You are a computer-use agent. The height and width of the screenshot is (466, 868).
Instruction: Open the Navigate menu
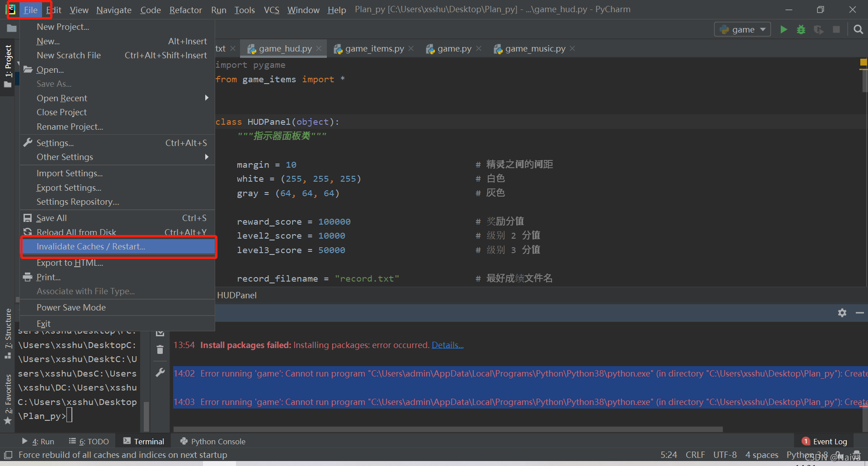(x=114, y=9)
